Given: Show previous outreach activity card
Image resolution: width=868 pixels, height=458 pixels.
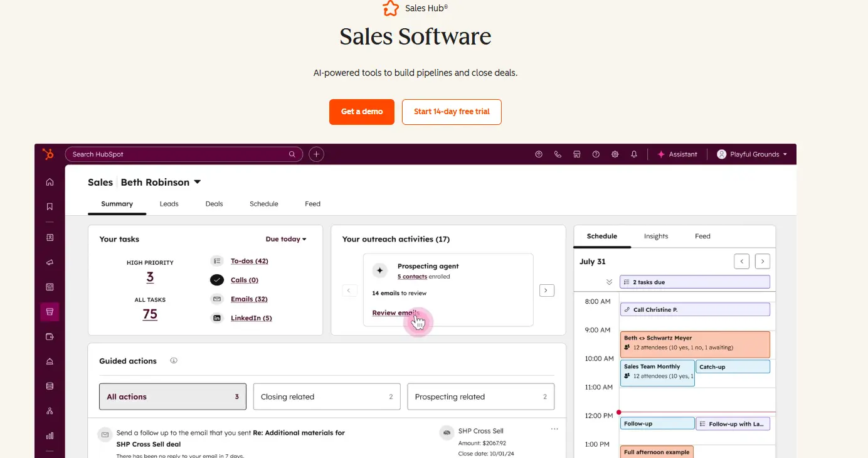Looking at the screenshot, I should click(x=350, y=290).
